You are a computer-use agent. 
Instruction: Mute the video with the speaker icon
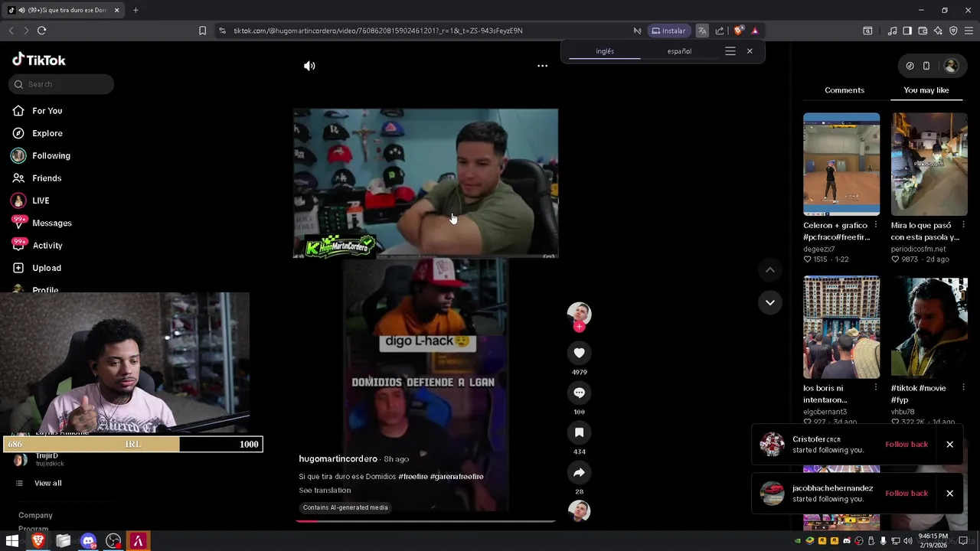(309, 66)
